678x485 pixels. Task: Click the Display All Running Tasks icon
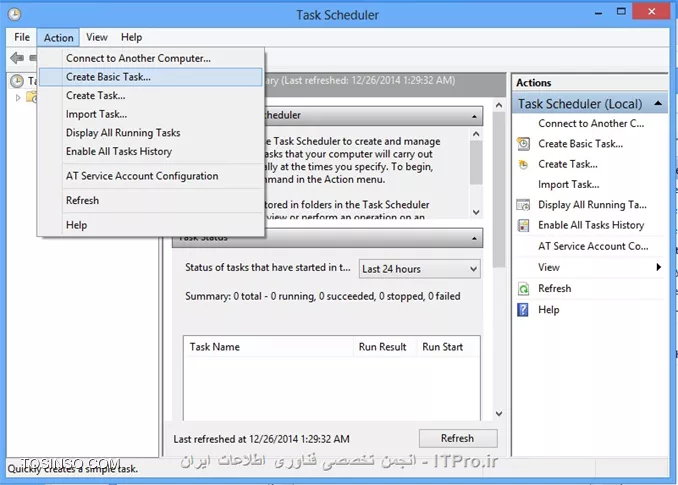click(523, 204)
